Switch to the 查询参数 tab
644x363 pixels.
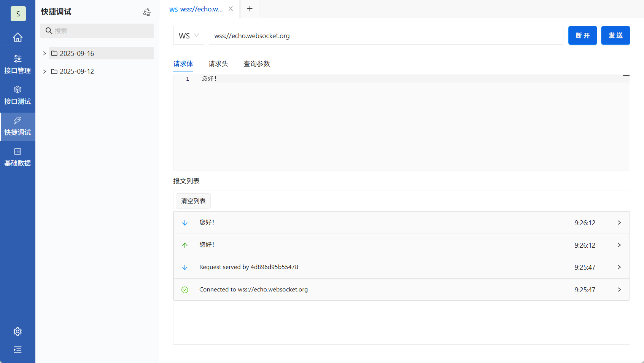coord(256,64)
